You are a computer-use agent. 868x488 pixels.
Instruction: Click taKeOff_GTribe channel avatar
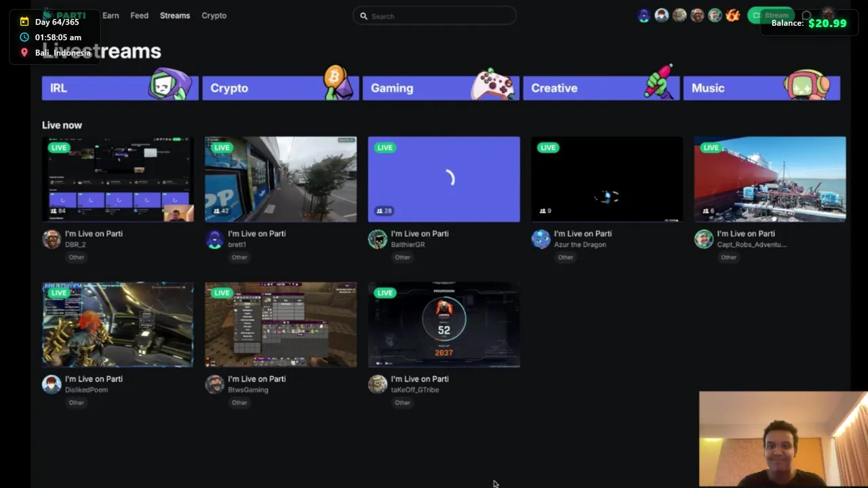click(378, 384)
